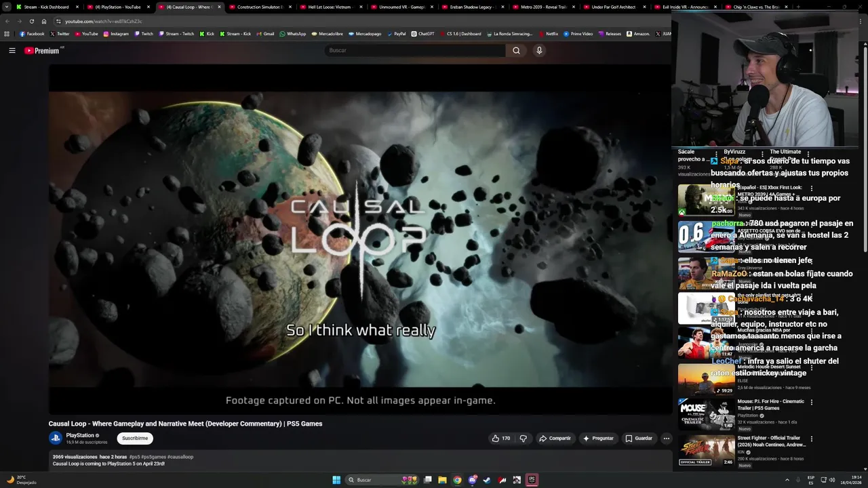Open Epic Games Launcher in taskbar
Image resolution: width=868 pixels, height=488 pixels.
point(532,480)
